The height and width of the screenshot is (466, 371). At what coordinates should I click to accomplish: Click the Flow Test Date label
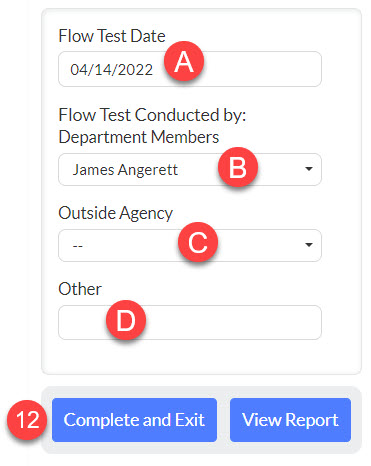click(x=112, y=36)
